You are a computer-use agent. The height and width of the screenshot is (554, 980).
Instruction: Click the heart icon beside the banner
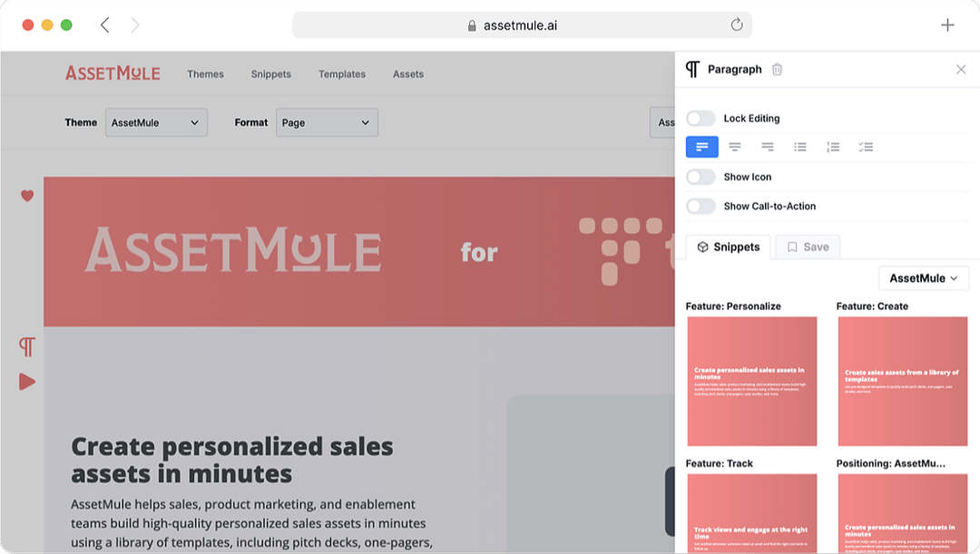click(25, 196)
